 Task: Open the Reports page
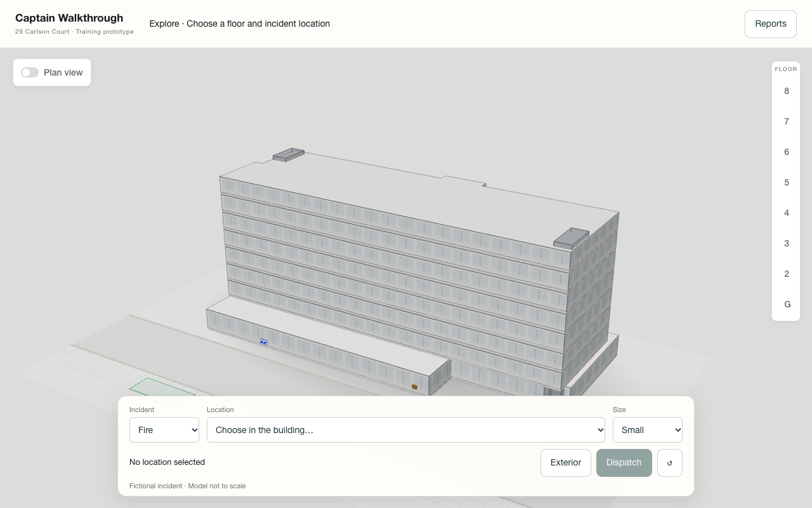tap(771, 24)
